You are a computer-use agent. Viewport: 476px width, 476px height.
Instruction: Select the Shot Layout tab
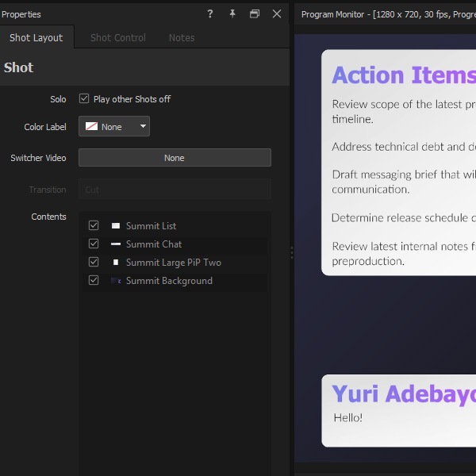(x=36, y=37)
